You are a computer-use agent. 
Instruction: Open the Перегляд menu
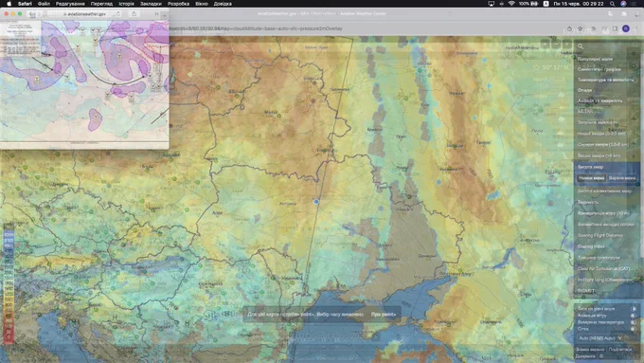pyautogui.click(x=101, y=4)
